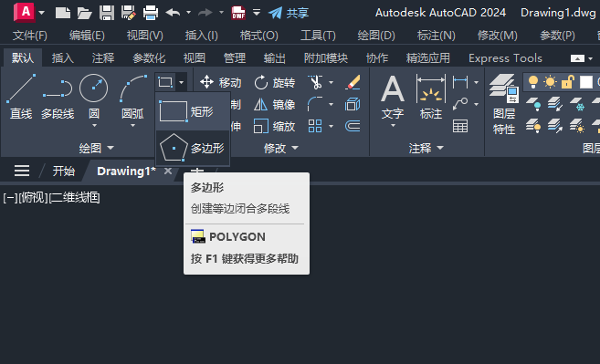Choose 矩形 Rectangle from the flyout
The height and width of the screenshot is (364, 600).
(x=193, y=111)
